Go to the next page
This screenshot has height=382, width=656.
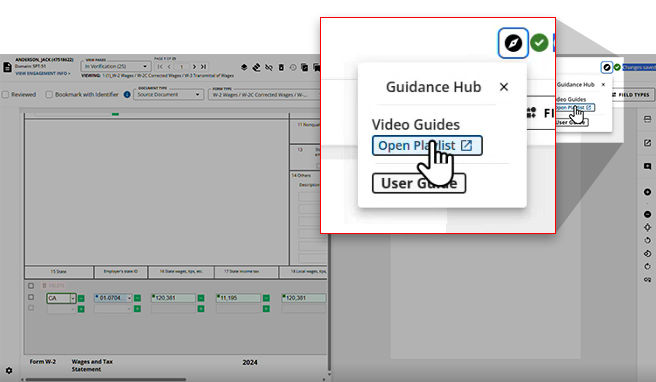pos(194,67)
